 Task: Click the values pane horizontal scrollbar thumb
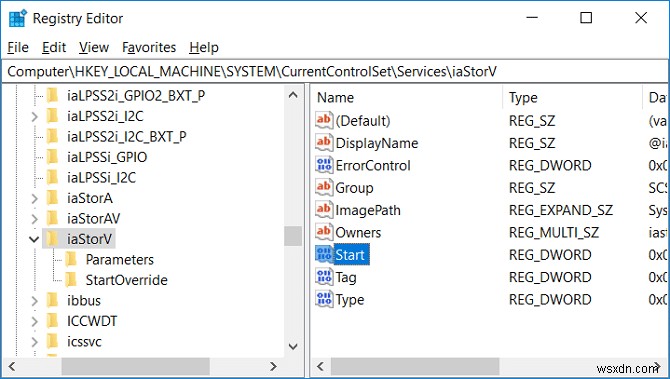pyautogui.click(x=415, y=366)
